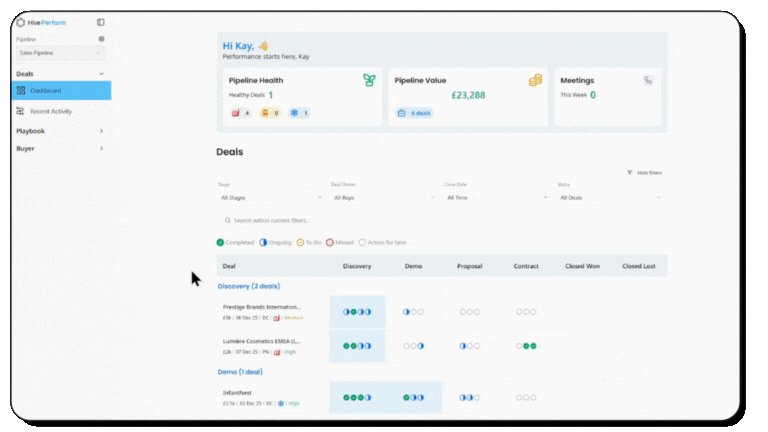Click the risk flag icon in Prestige Brands row
This screenshot has height=432, width=768.
point(276,318)
